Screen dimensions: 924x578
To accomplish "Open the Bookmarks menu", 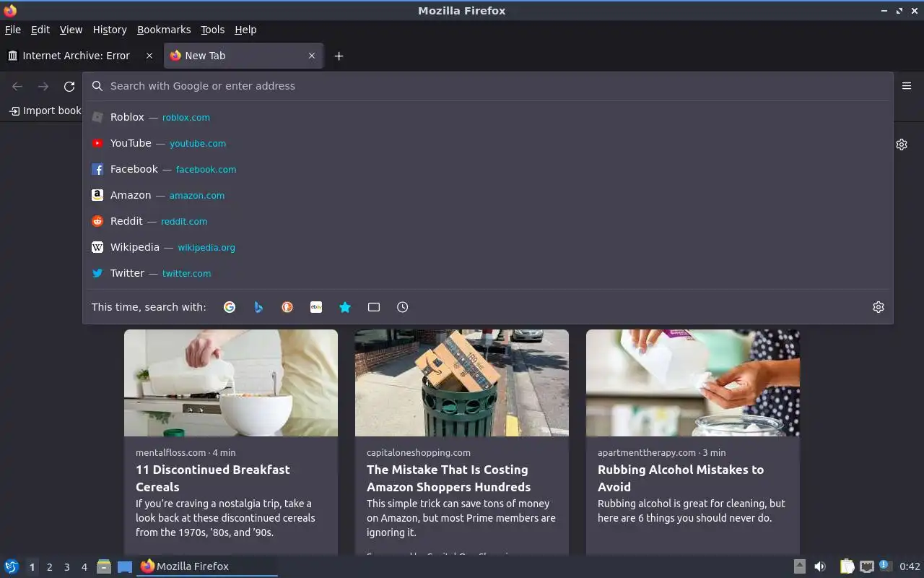I will (x=164, y=30).
